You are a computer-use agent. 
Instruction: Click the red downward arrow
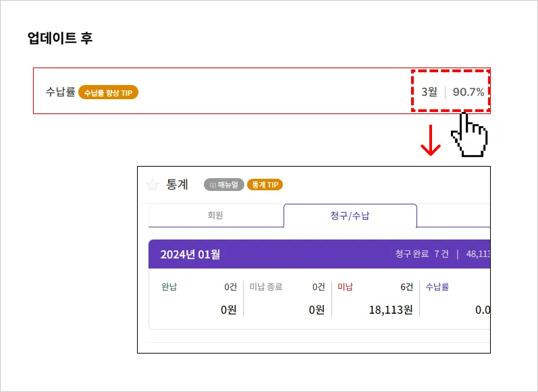click(431, 140)
